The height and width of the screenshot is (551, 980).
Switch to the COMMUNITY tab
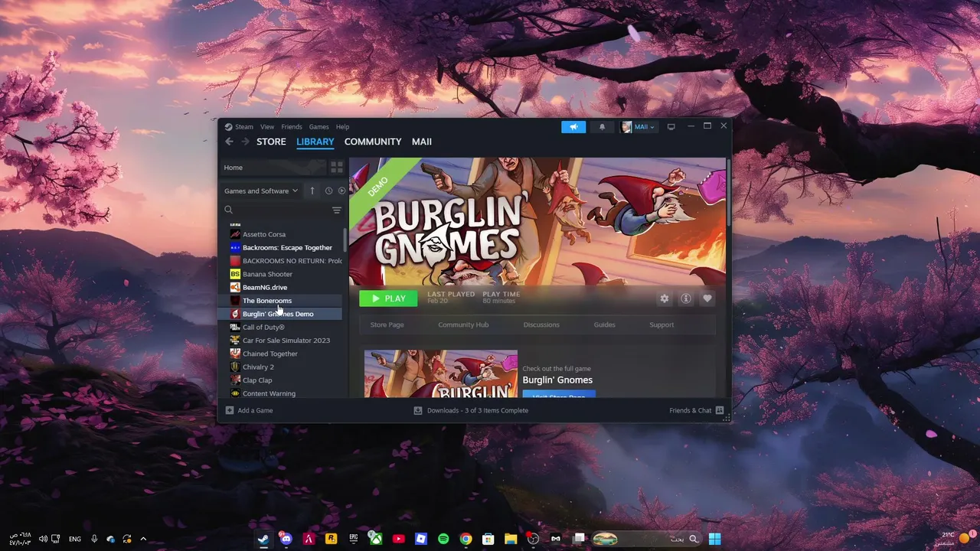[x=373, y=142]
